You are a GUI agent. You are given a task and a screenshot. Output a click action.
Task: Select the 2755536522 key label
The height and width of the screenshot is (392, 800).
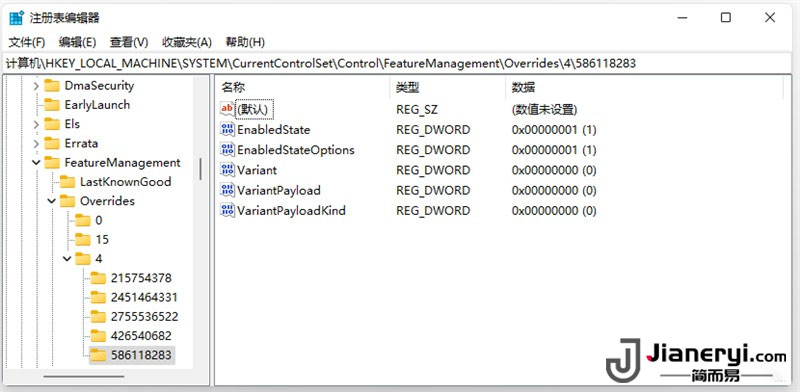pos(144,316)
